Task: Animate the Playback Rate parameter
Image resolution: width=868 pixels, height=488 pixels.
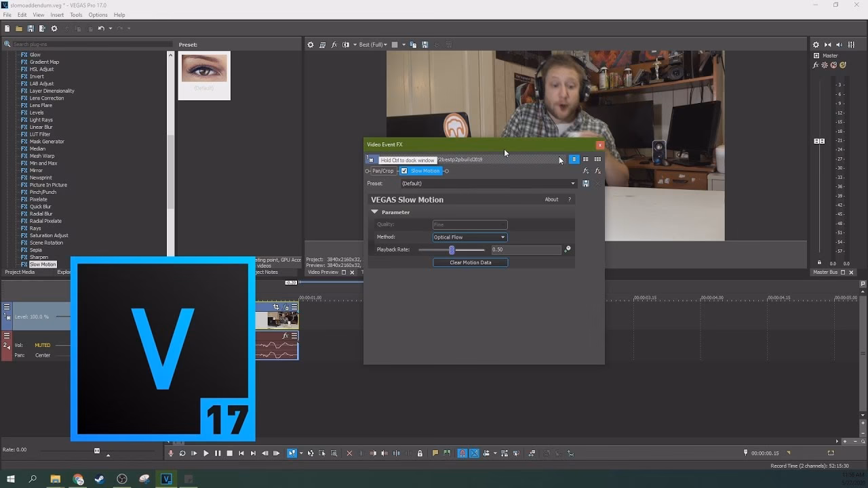Action: tap(568, 249)
